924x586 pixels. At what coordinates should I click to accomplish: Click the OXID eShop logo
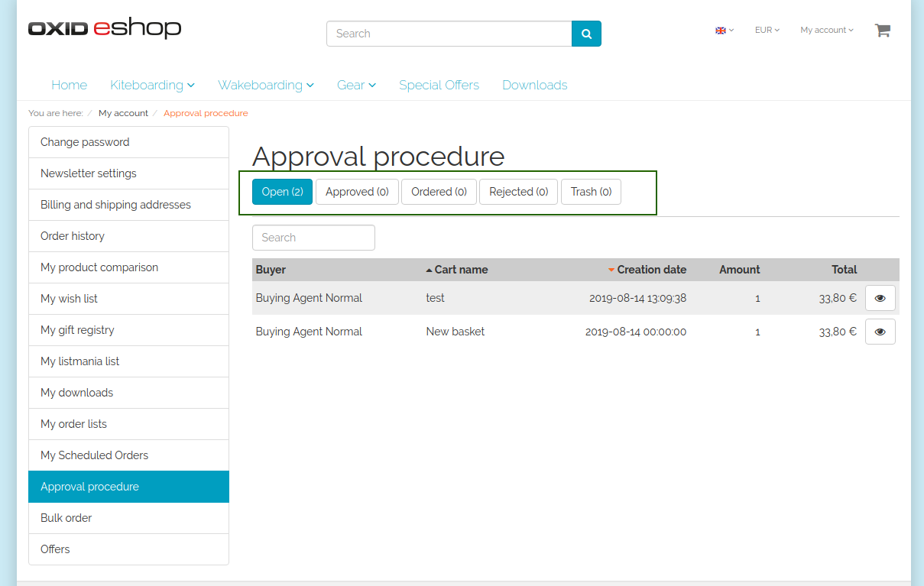pos(105,29)
